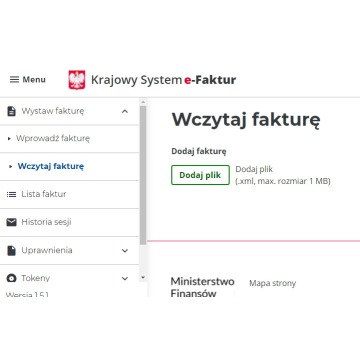Open Lista faktur menu item
The image size is (360, 360).
point(69,194)
